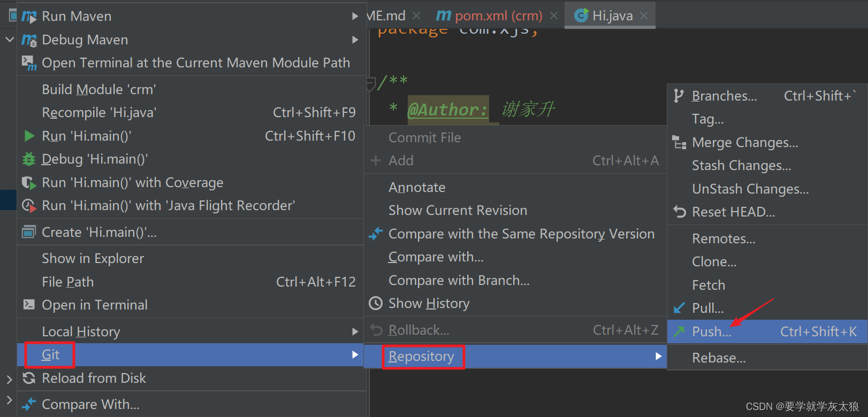Choose UnStash Changes...

[x=767, y=189]
